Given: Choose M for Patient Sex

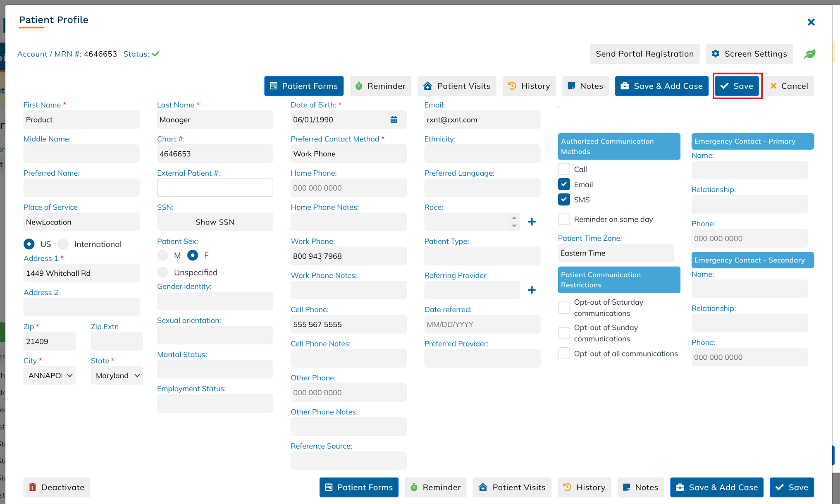Looking at the screenshot, I should point(163,256).
